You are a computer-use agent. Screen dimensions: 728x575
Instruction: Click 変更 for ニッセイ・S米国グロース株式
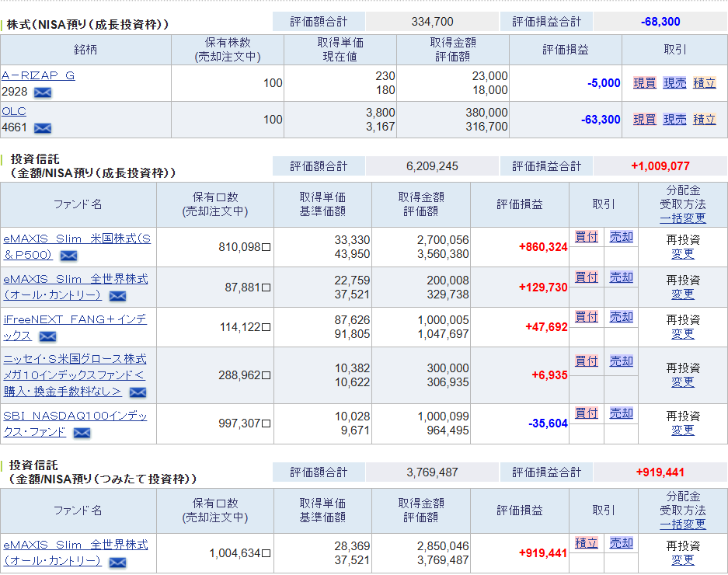[683, 382]
